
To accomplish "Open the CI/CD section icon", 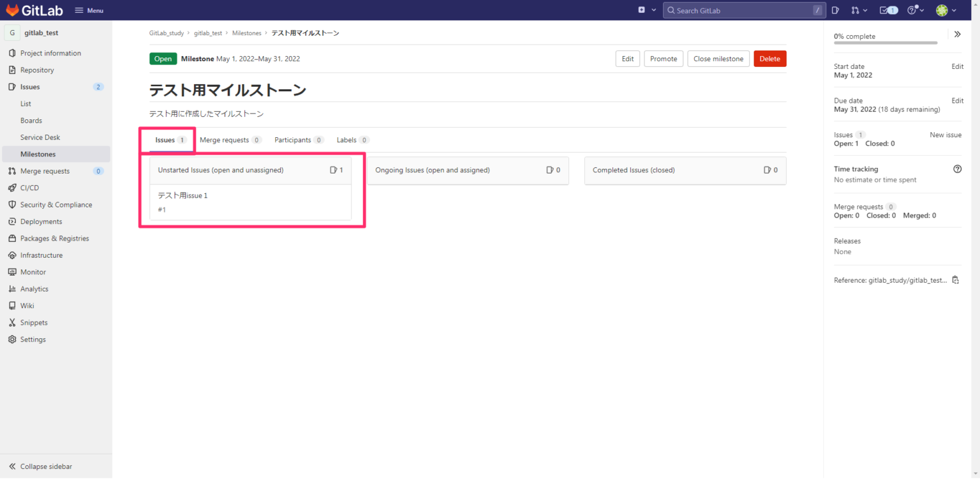I will [12, 188].
